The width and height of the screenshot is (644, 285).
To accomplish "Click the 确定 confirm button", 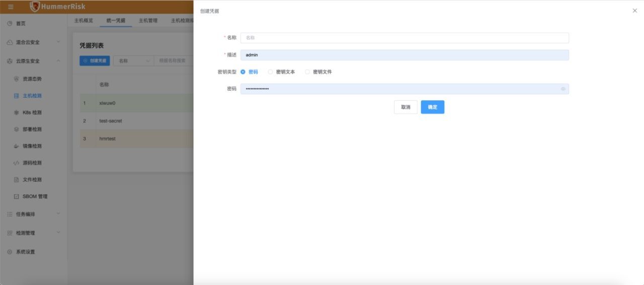I will [x=432, y=107].
